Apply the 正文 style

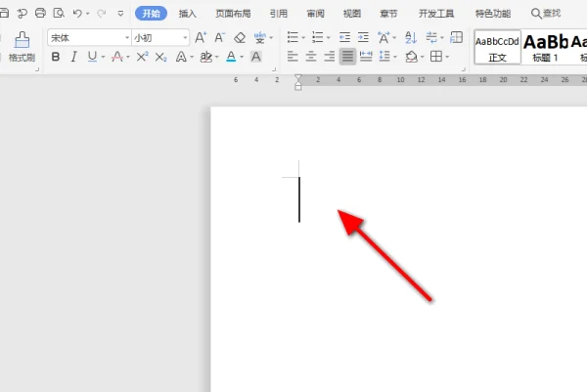click(498, 48)
